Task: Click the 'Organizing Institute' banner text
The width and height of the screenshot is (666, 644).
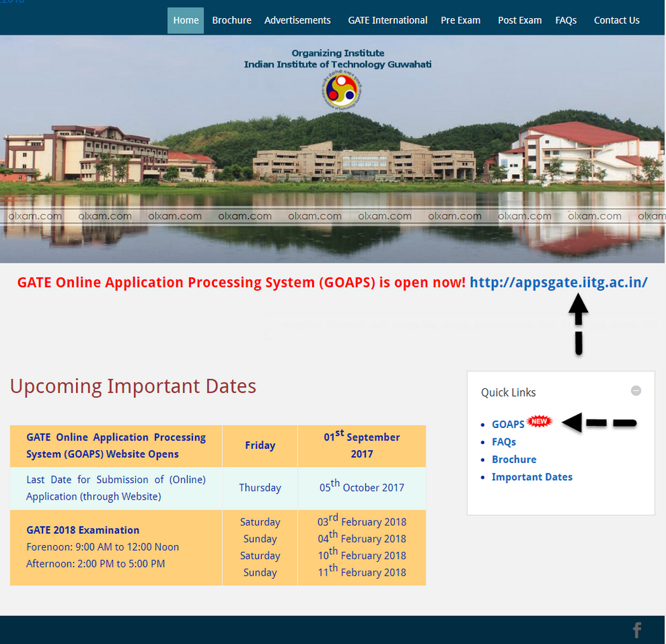Action: click(x=338, y=53)
